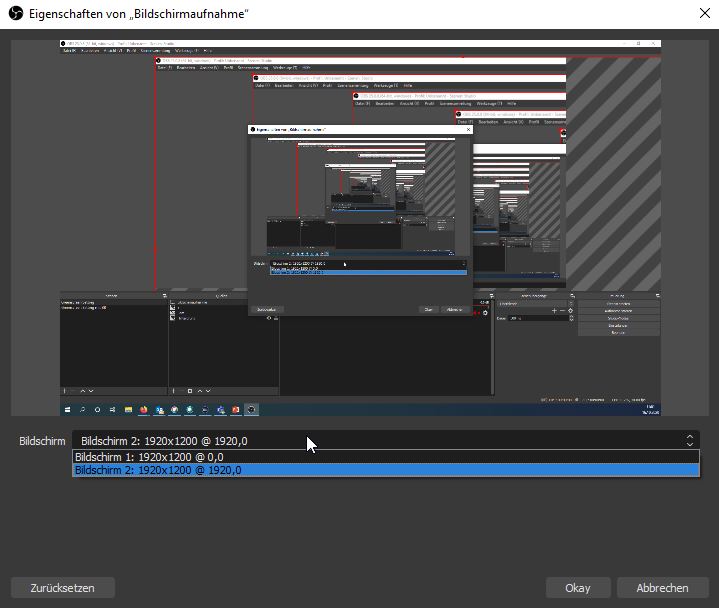
Task: Click the clock in the preview taskbar
Action: point(649,408)
